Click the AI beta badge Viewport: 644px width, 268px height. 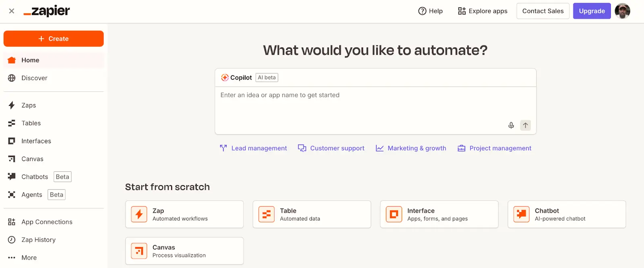coord(267,78)
